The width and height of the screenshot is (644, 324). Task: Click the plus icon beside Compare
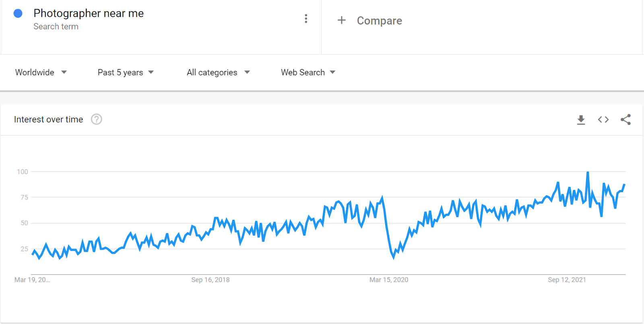click(341, 20)
